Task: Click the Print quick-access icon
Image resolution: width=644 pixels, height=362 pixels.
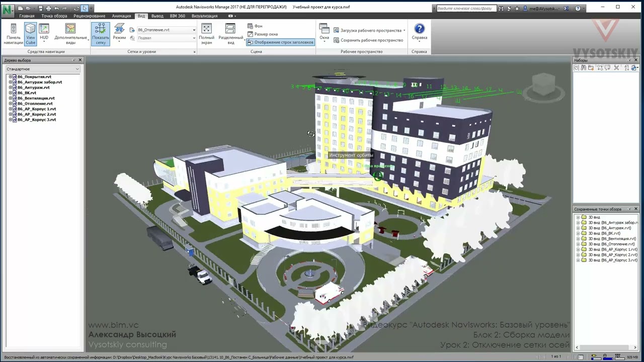Action: pyautogui.click(x=48, y=8)
